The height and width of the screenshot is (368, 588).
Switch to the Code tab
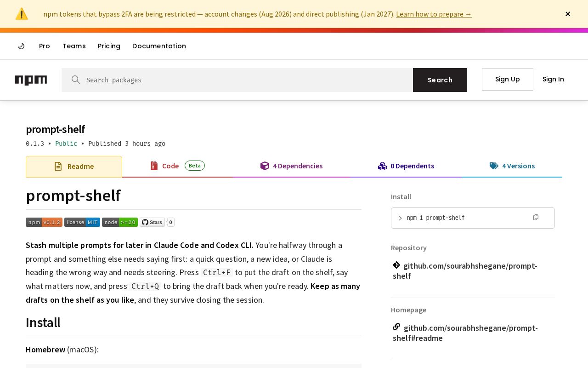[x=177, y=166]
